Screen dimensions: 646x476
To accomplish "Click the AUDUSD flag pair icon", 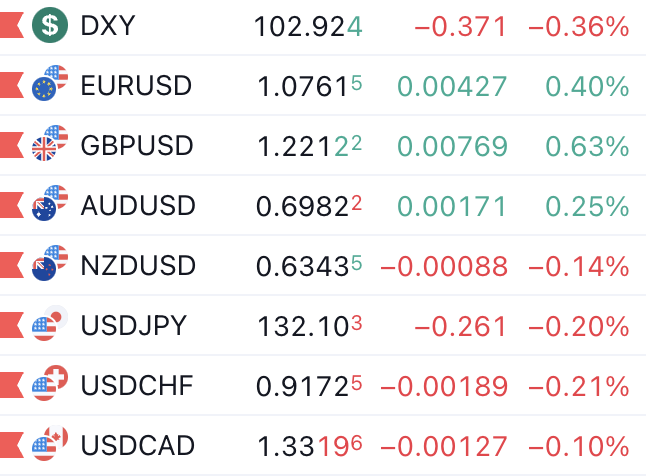I will click(48, 205).
